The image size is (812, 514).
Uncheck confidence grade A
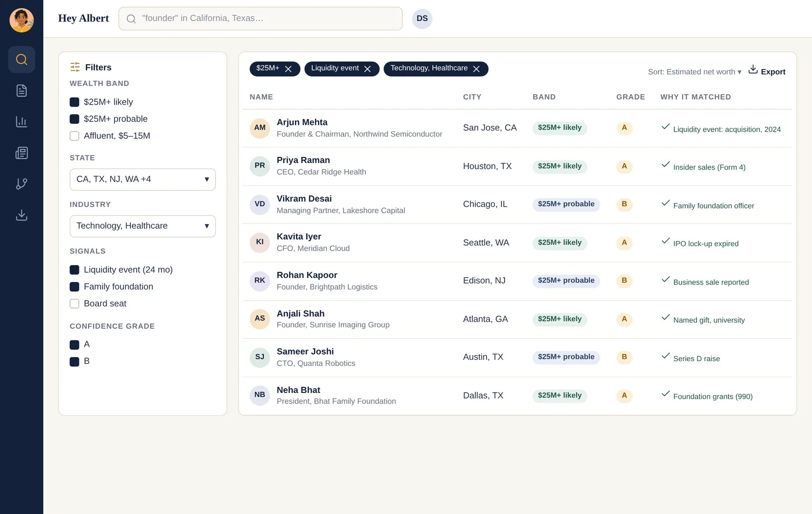pos(74,345)
